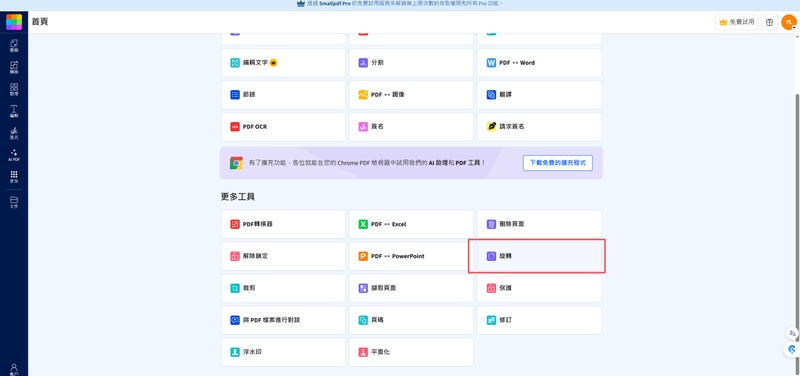Viewport: 800px width, 376px height.
Task: Click the 更多工具 heading
Action: [238, 196]
